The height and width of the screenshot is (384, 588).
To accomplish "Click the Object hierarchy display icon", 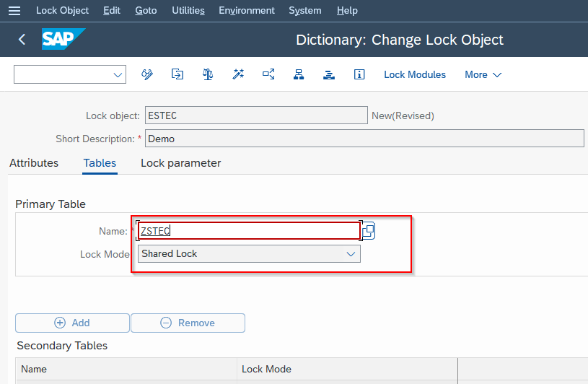I will pyautogui.click(x=299, y=74).
